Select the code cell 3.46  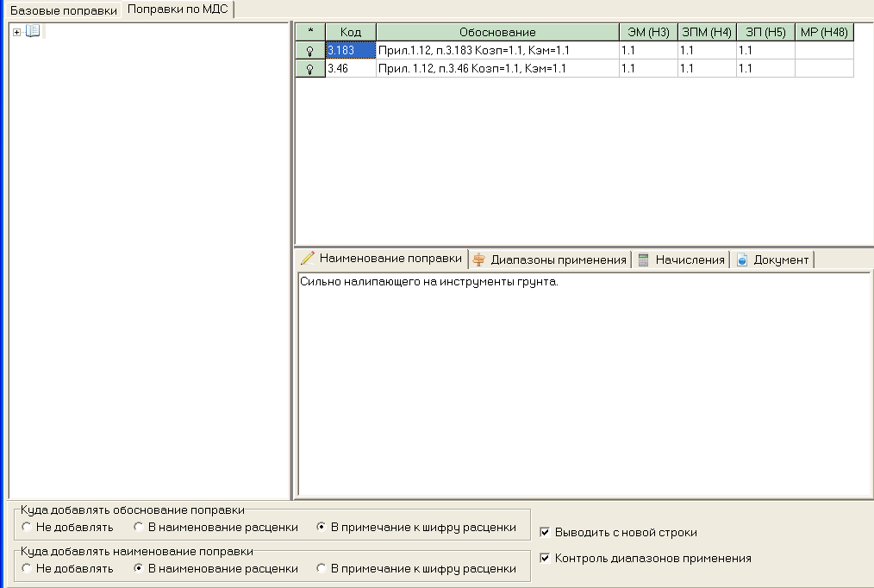(351, 69)
